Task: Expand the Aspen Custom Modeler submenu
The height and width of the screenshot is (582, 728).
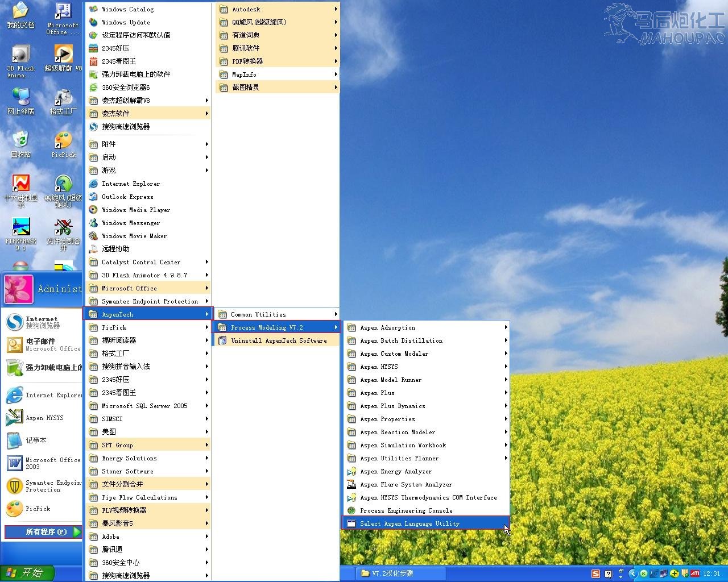Action: tap(426, 354)
